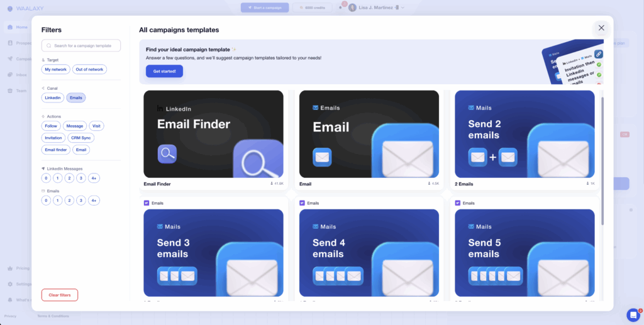Click the Emails tag above Send 4 emails
The image size is (644, 325).
pyautogui.click(x=309, y=203)
